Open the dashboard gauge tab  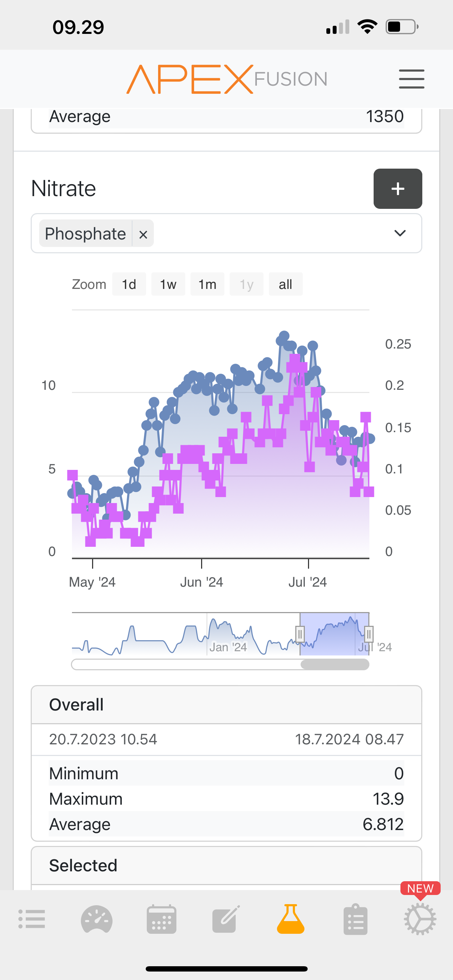pyautogui.click(x=97, y=919)
